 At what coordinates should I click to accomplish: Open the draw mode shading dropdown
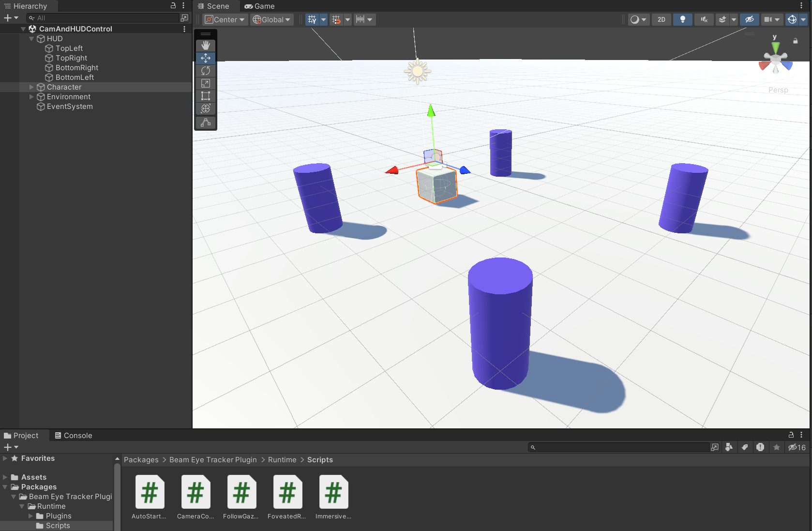(x=638, y=19)
